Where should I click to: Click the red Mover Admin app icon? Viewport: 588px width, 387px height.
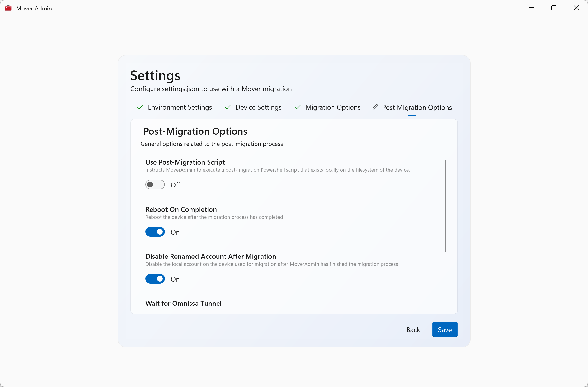click(8, 8)
